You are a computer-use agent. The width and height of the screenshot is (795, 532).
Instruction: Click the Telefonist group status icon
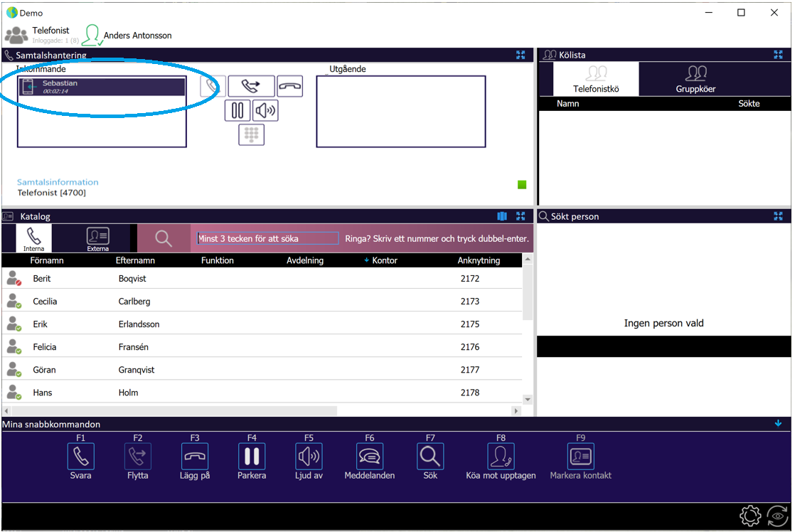click(x=16, y=35)
